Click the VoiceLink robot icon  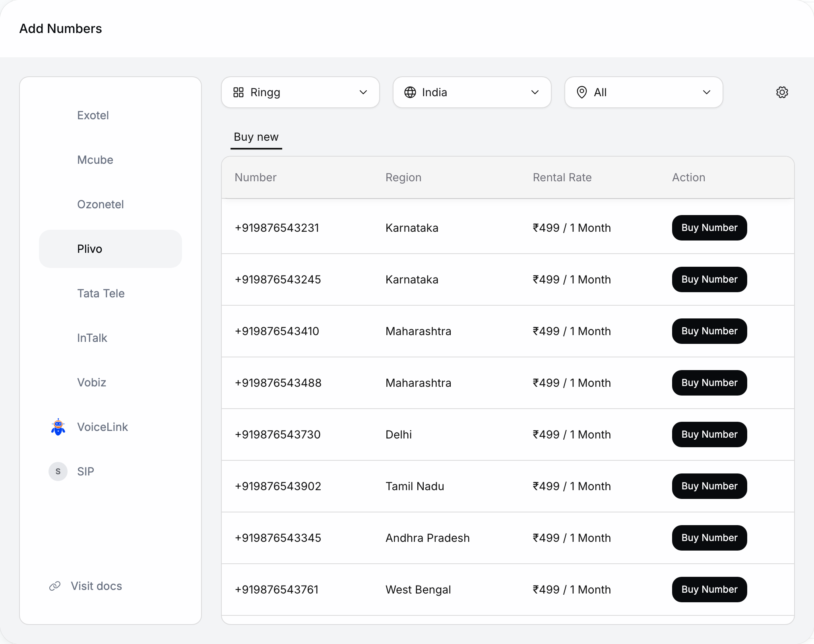(x=58, y=427)
